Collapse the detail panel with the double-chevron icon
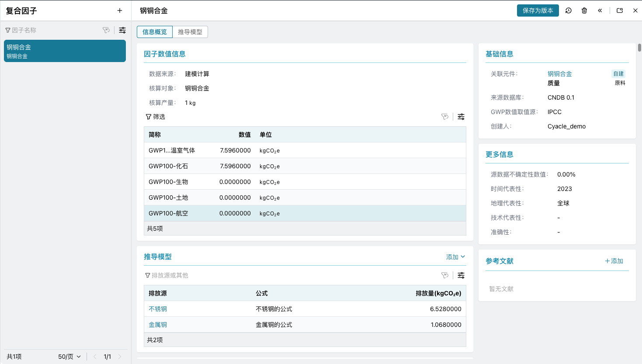This screenshot has height=364, width=642. pos(600,10)
